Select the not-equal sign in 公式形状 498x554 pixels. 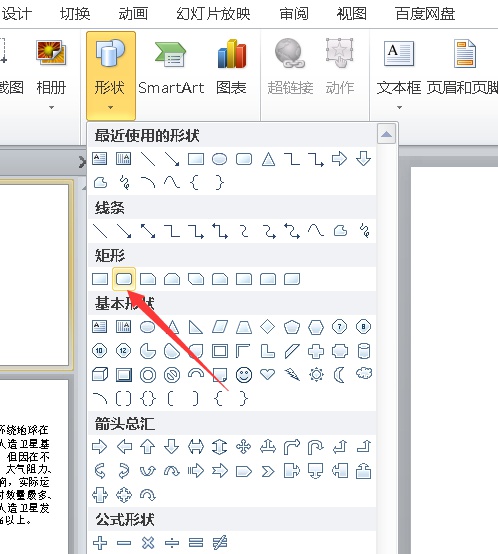pyautogui.click(x=220, y=542)
